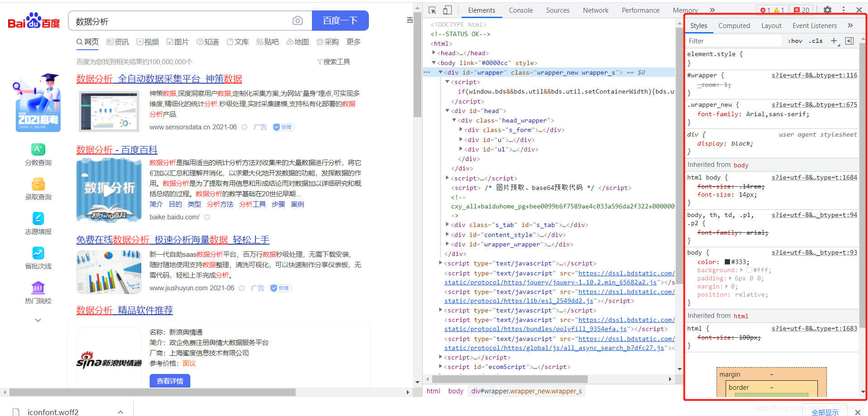868x416 pixels.
Task: Click 保障 badge on jiushuyun result
Action: point(281,288)
